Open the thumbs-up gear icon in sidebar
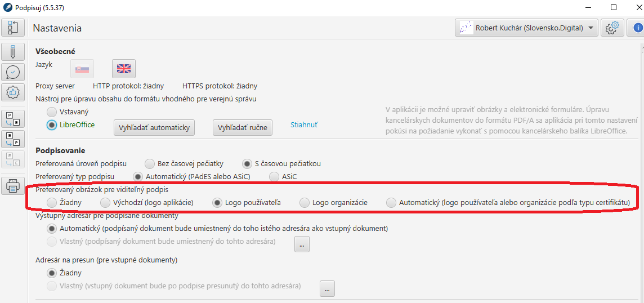The height and width of the screenshot is (303, 644). (x=14, y=93)
